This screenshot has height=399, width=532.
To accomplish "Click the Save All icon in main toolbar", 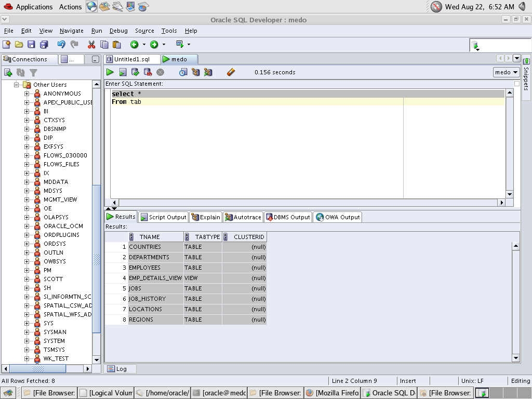I will click(44, 45).
